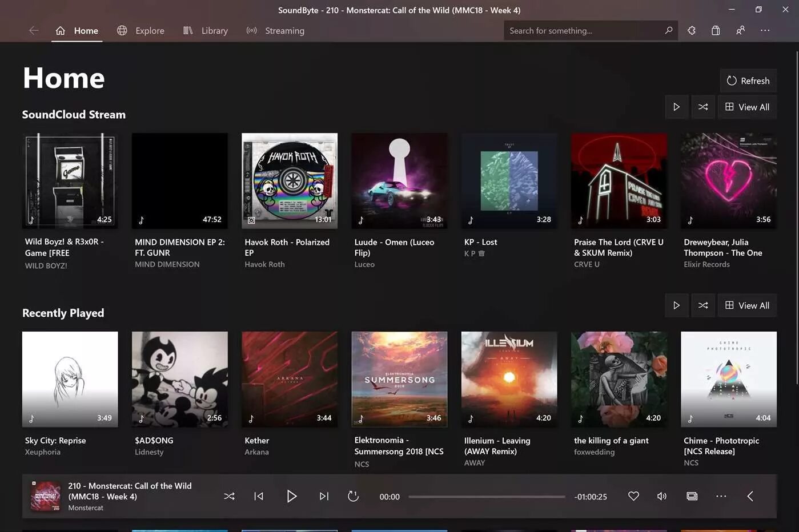Screen dimensions: 799x532
Task: Click the remaining time -01:00:25
Action: point(591,497)
